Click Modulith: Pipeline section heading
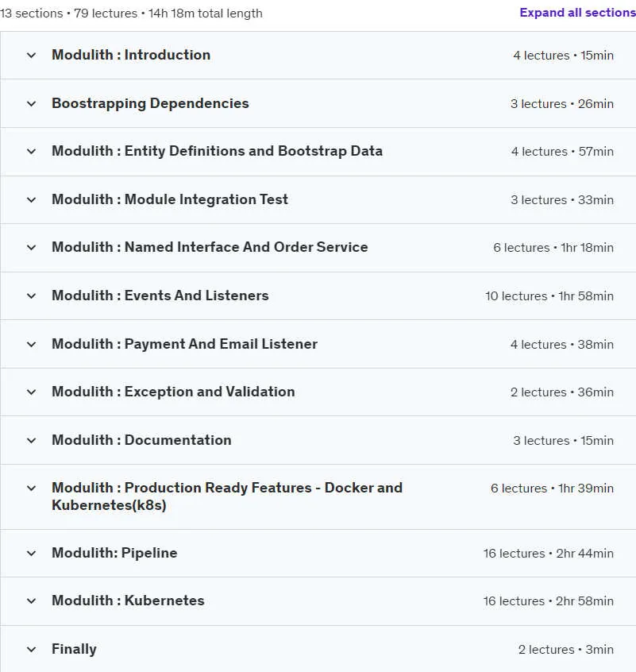This screenshot has height=672, width=636. [x=114, y=553]
